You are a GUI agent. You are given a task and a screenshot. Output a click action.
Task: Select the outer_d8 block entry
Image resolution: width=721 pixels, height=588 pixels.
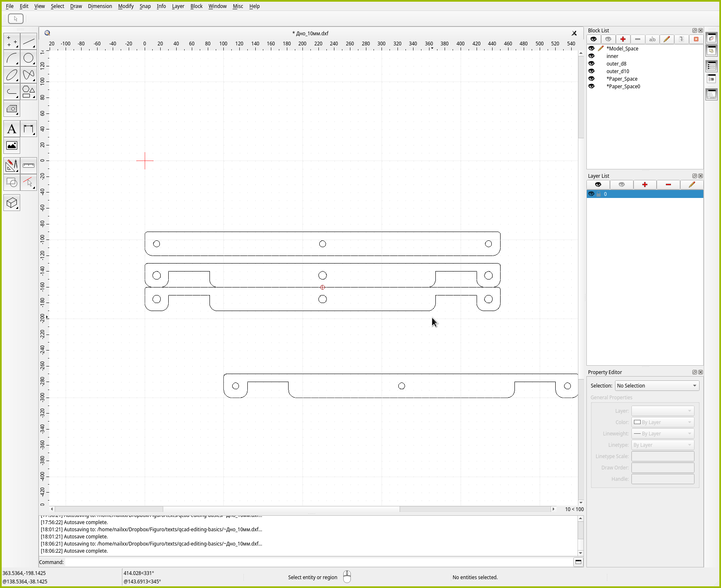(616, 64)
